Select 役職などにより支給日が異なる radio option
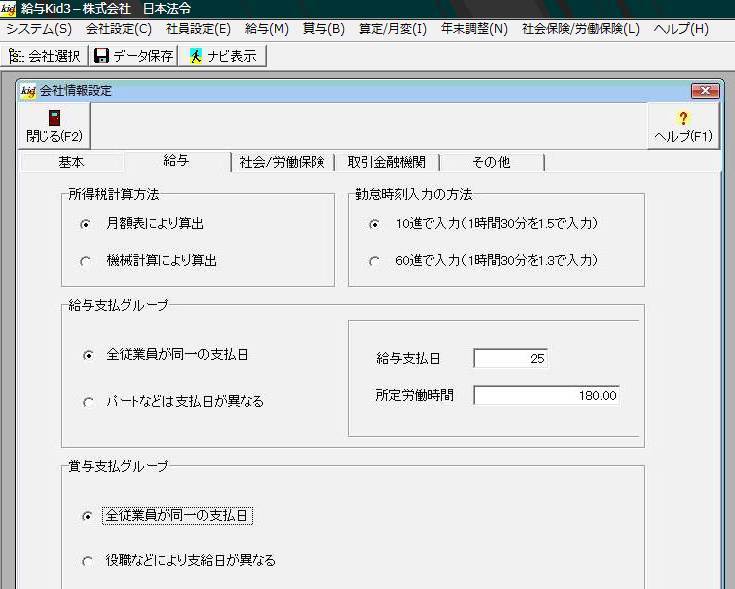This screenshot has width=735, height=589. pyautogui.click(x=179, y=560)
